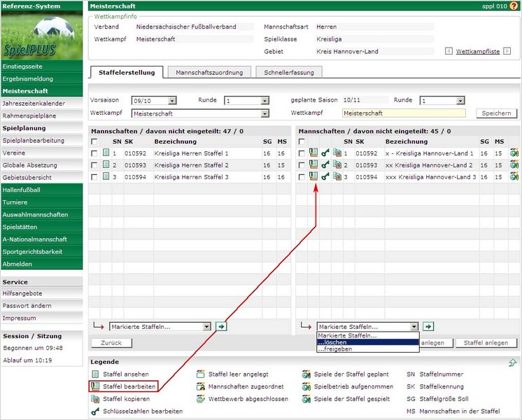Image resolution: width=522 pixels, height=420 pixels.
Task: Click edit icon for Kreisliga Hannover-Land 3
Action: tap(314, 177)
